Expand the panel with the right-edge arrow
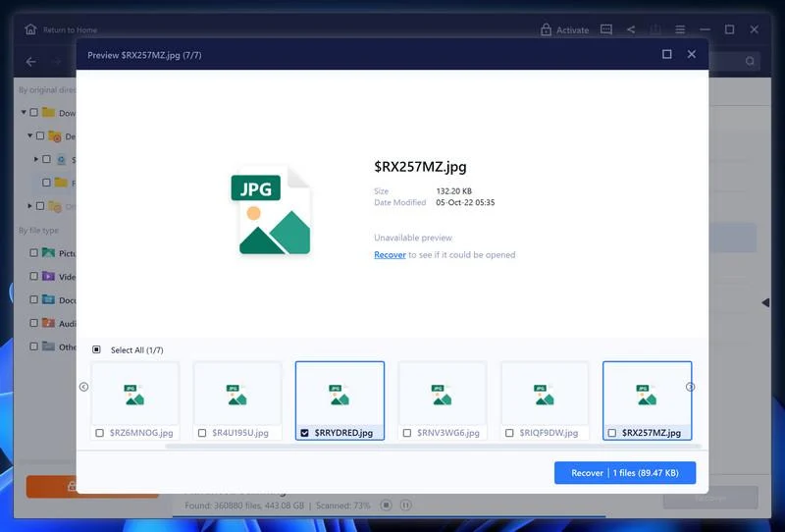 pyautogui.click(x=765, y=302)
